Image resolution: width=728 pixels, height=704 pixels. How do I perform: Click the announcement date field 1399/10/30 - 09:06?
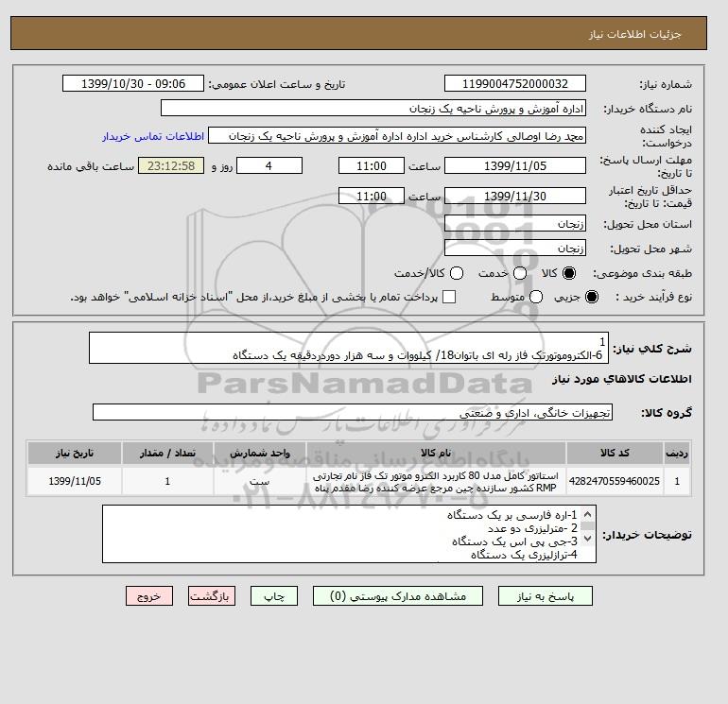point(133,83)
